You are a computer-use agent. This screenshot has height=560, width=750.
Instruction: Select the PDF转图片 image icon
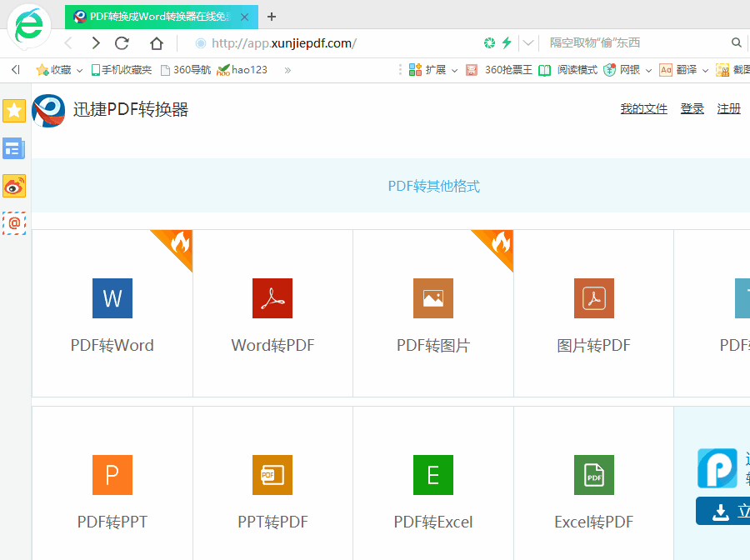point(432,298)
